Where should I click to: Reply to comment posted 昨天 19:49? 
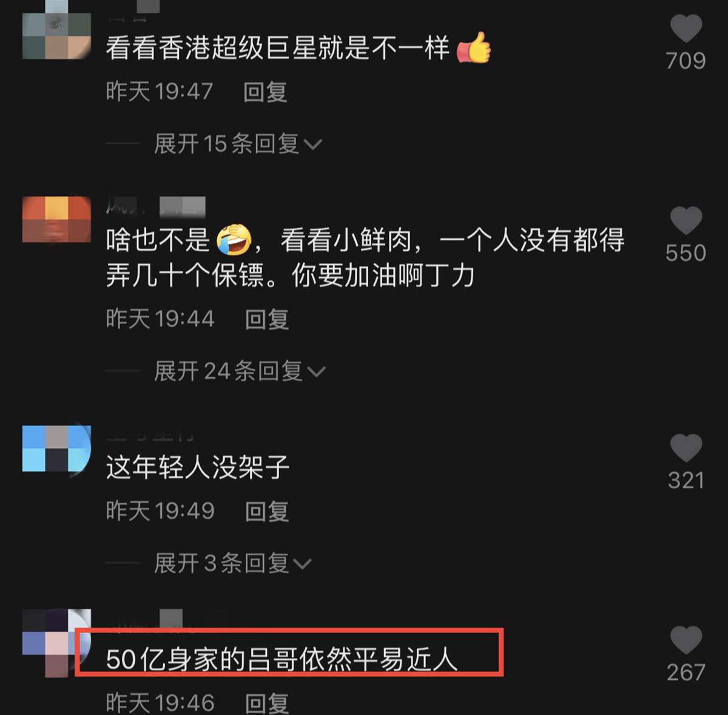[267, 511]
